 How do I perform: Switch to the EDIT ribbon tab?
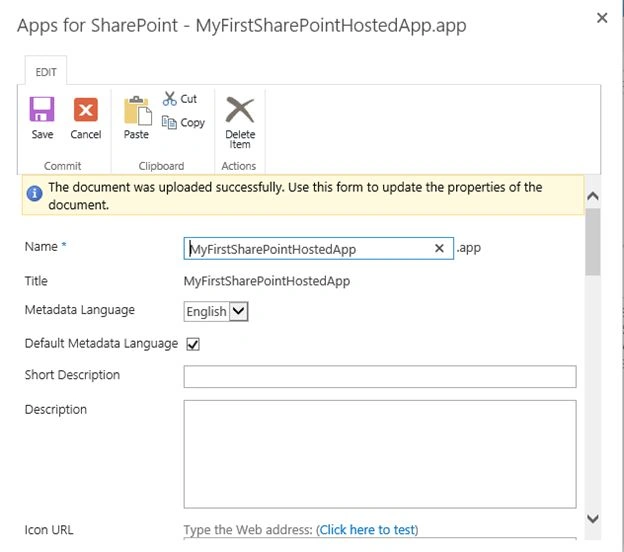(x=46, y=72)
